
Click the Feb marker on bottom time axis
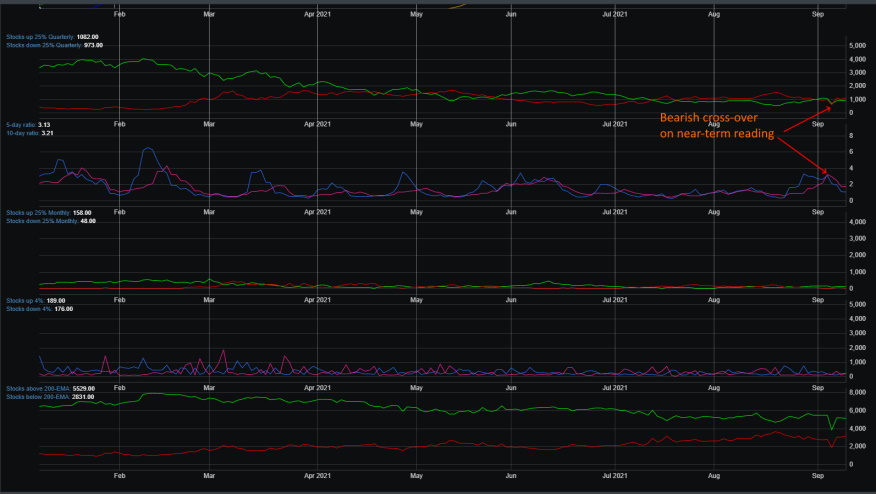[x=120, y=476]
